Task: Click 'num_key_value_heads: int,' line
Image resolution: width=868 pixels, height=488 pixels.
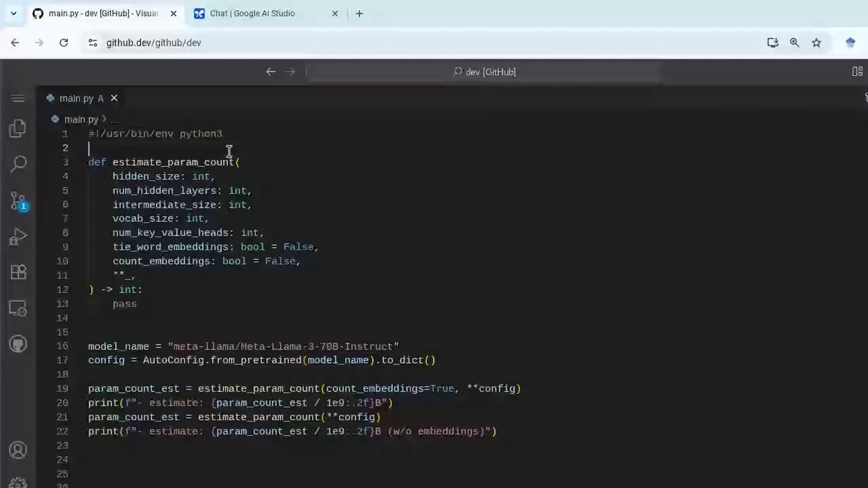Action: click(188, 233)
